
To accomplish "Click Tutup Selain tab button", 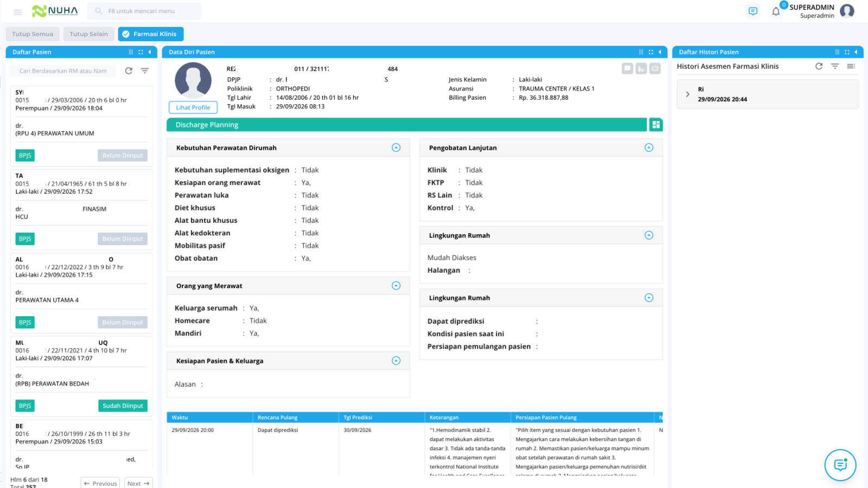I will 89,34.
